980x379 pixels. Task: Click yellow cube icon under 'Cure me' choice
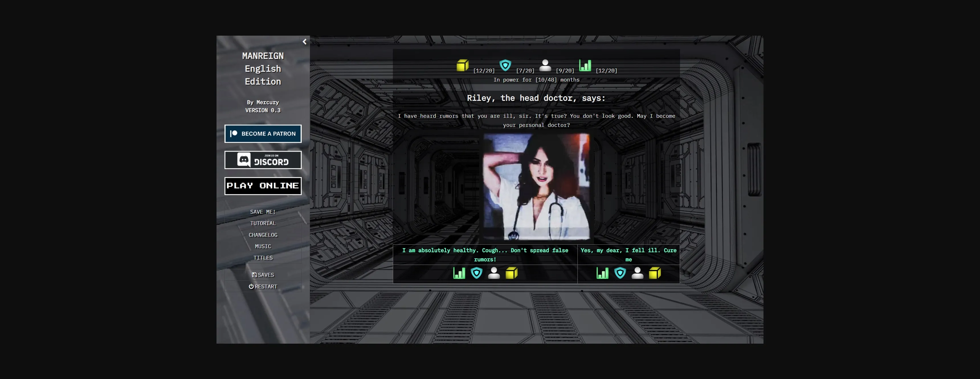(x=654, y=273)
